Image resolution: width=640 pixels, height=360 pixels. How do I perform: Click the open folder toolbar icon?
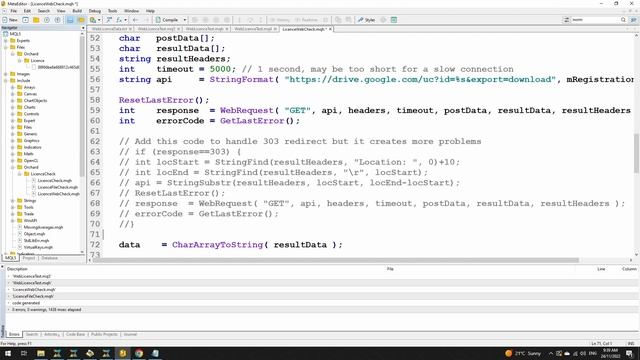[x=36, y=20]
